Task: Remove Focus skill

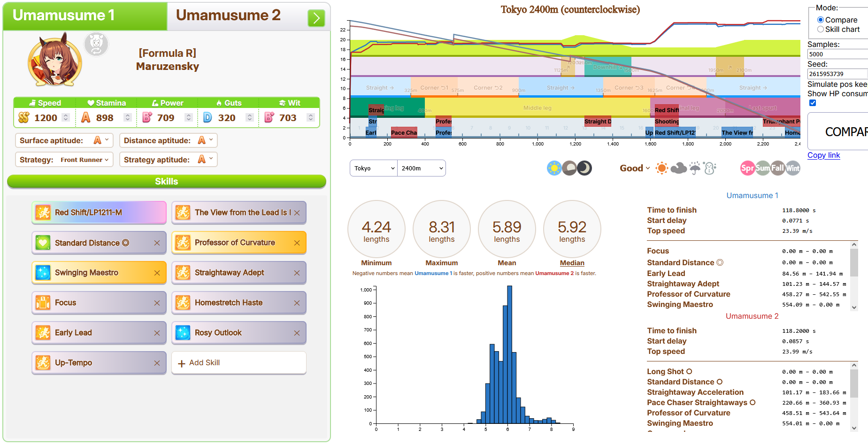Action: click(x=157, y=303)
